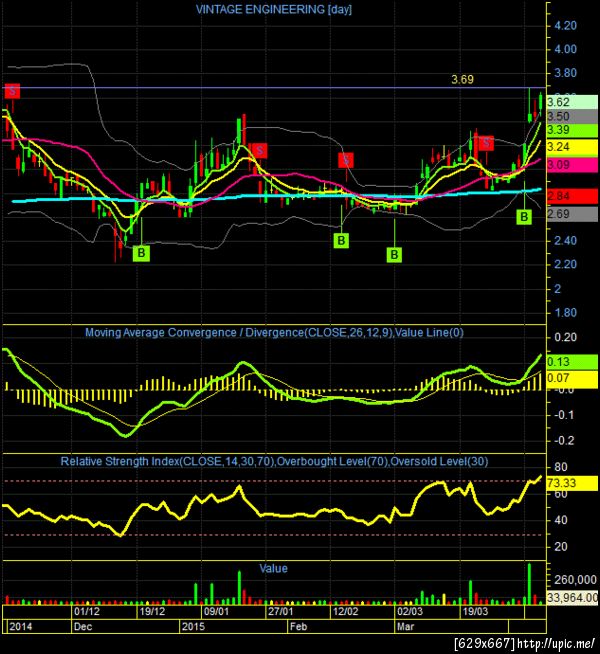The height and width of the screenshot is (654, 600).
Task: Click the 19/03 date label
Action: pos(475,612)
